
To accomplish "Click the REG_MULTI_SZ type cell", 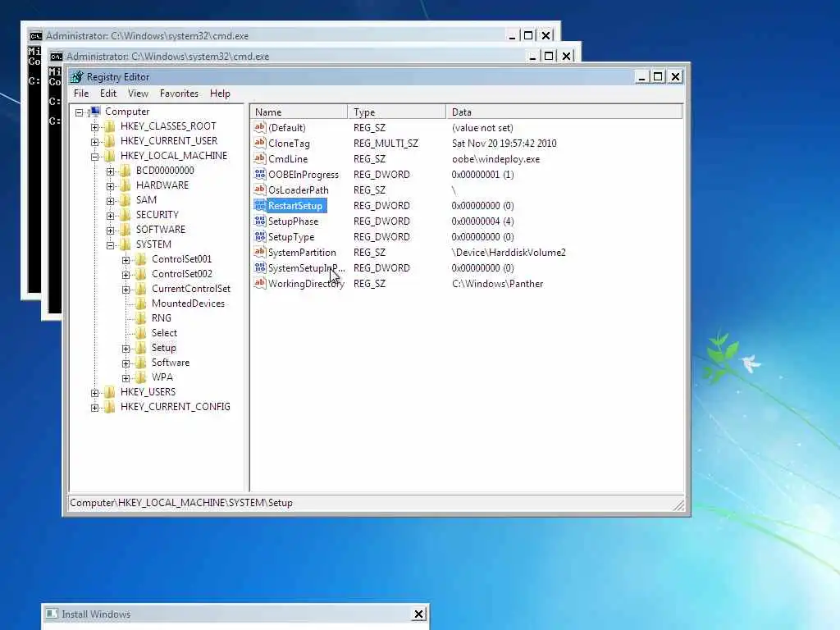I will [x=386, y=144].
